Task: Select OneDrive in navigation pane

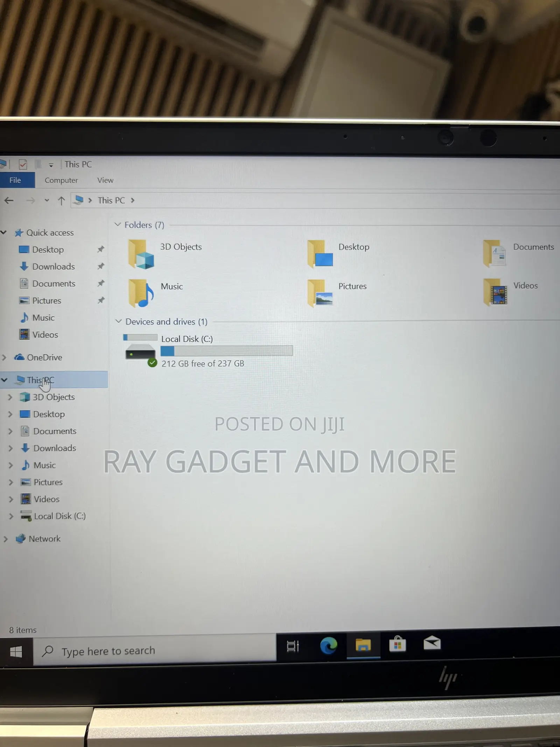Action: point(44,357)
